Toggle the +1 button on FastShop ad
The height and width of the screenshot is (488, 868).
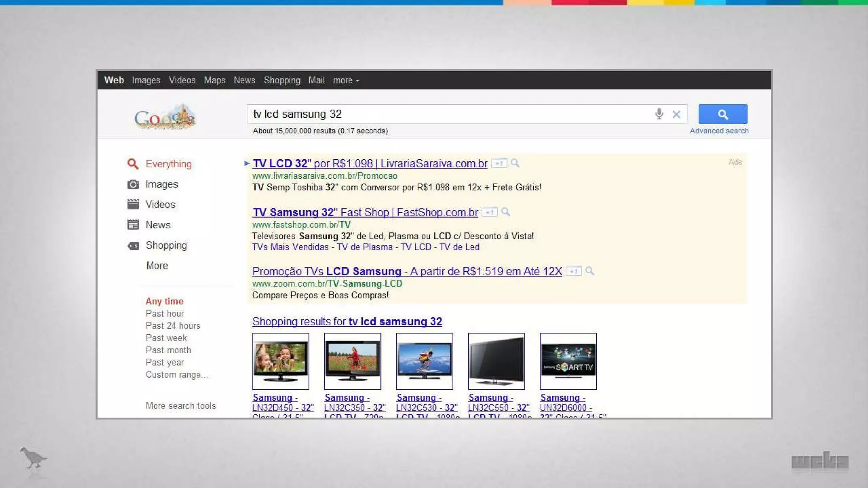click(490, 212)
